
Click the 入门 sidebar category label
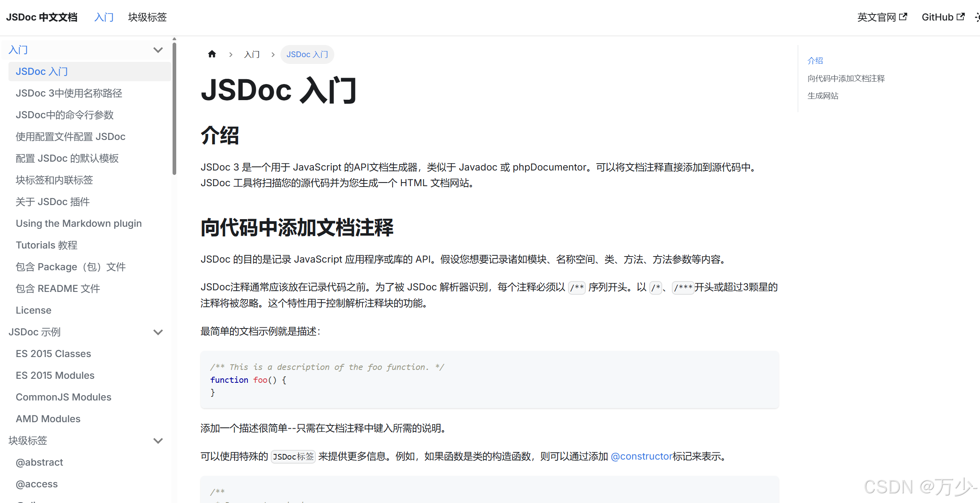coord(19,50)
